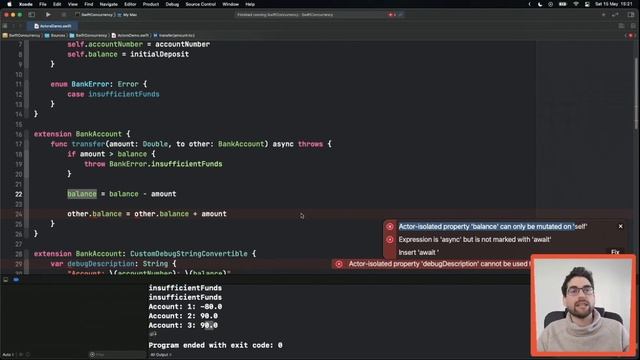Click the Do Not Disturb moon icon

click(540, 4)
